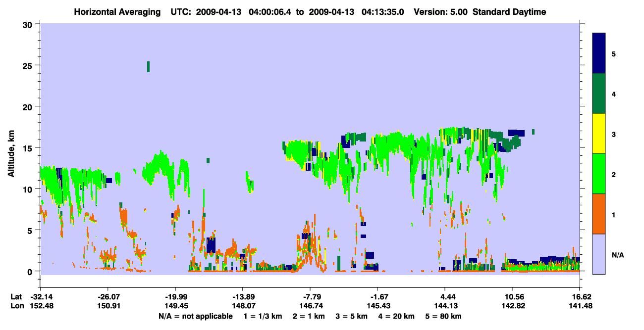Screen dimensions: 644x330
Task: Click the isolated green feature near 25 km altitude
Action: tap(148, 66)
